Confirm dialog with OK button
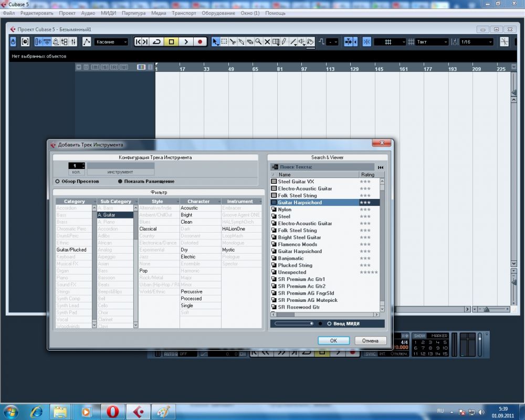Image resolution: width=525 pixels, height=420 pixels. 333,341
